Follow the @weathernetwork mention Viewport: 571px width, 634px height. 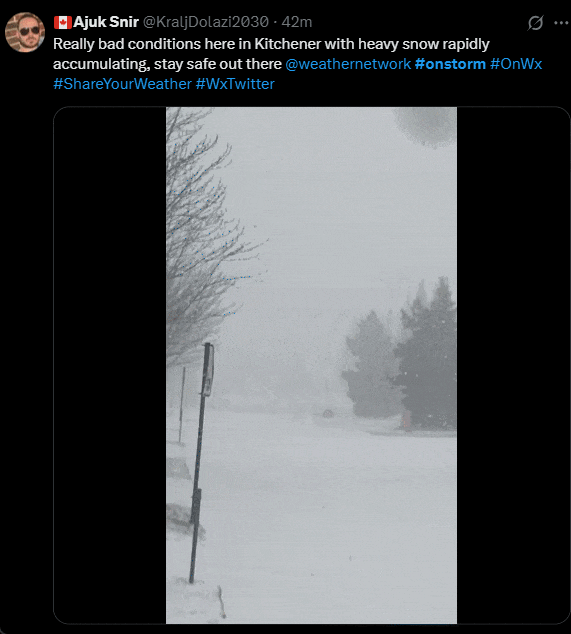coord(348,64)
